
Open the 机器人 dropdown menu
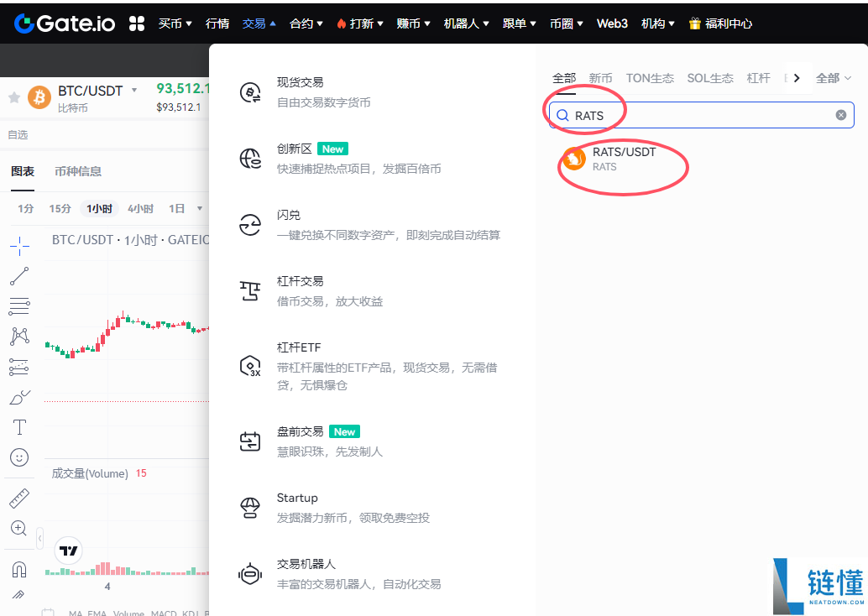click(467, 23)
